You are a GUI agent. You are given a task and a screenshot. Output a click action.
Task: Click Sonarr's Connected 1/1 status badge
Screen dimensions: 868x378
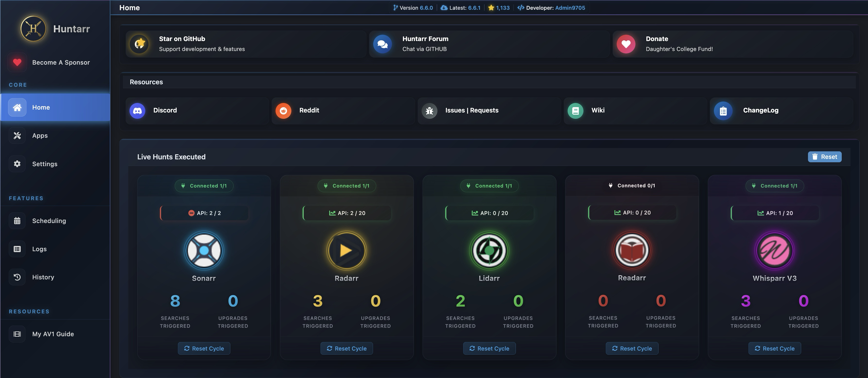tap(204, 186)
